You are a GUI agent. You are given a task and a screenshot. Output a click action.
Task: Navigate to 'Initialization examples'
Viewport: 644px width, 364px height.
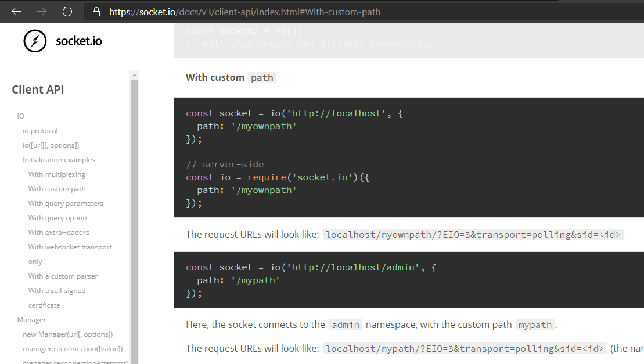coord(59,159)
